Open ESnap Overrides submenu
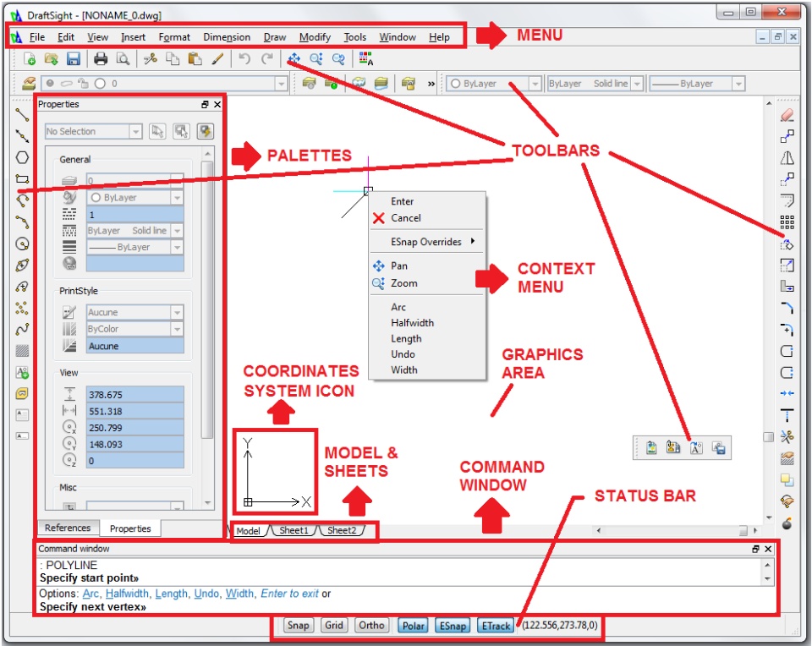Viewport: 812px width, 646px height. (428, 242)
